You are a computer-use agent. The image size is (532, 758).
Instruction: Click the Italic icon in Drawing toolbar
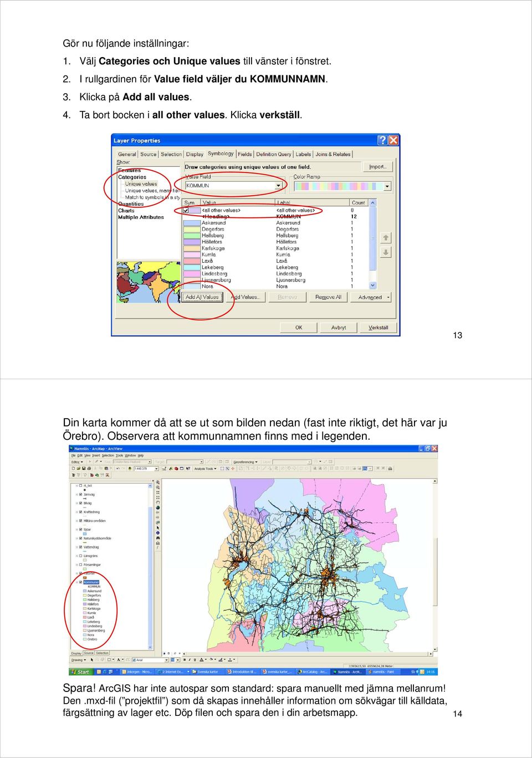click(x=189, y=660)
